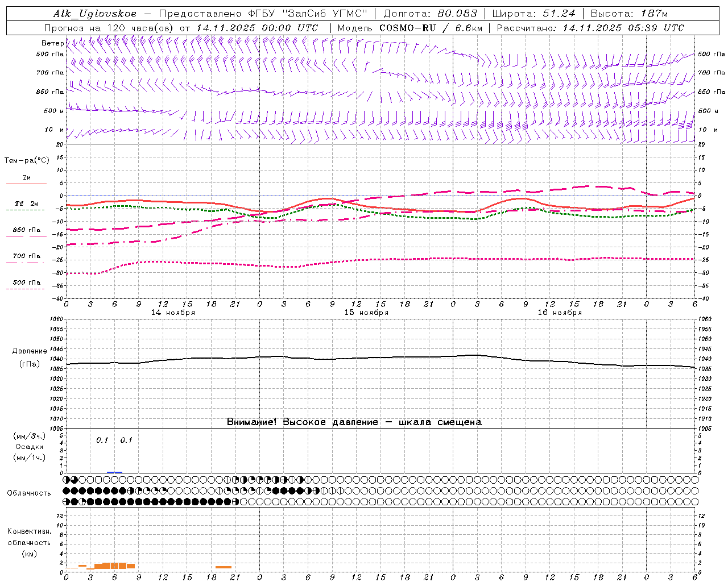The width and height of the screenshot is (728, 582).
Task: Click the Ветер panel label
Action: point(52,43)
